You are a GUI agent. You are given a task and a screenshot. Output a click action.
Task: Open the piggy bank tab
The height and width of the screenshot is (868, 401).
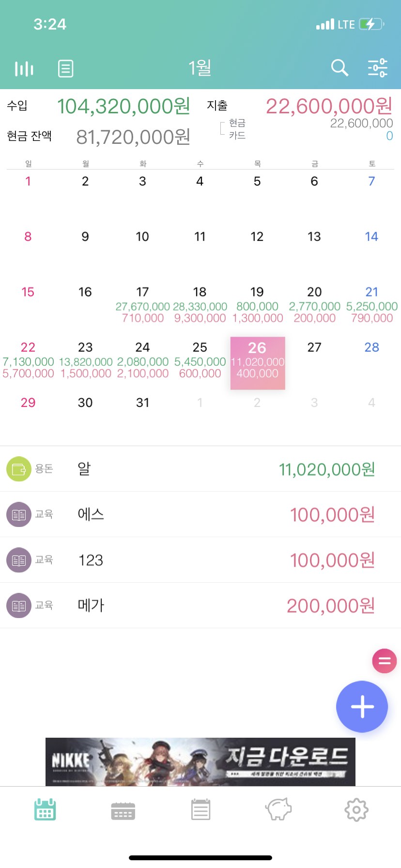tap(278, 809)
